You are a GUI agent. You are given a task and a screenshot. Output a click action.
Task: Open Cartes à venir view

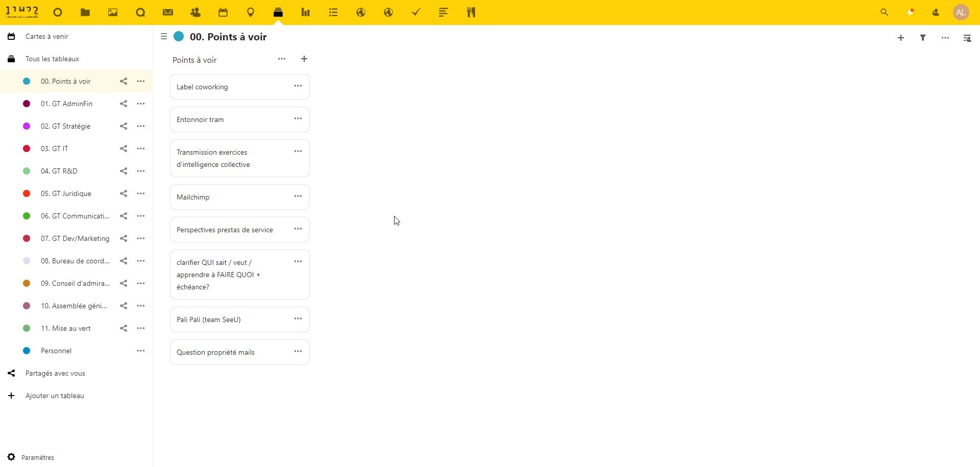(47, 36)
